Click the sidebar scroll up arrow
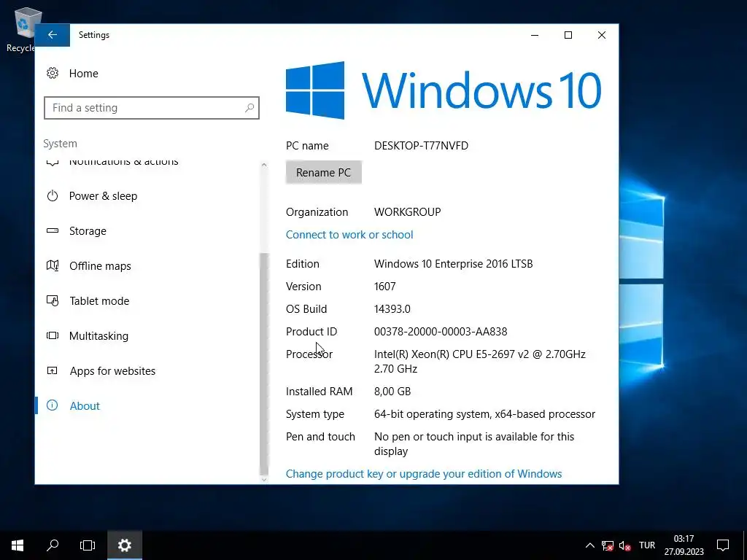This screenshot has width=747, height=560. point(264,165)
